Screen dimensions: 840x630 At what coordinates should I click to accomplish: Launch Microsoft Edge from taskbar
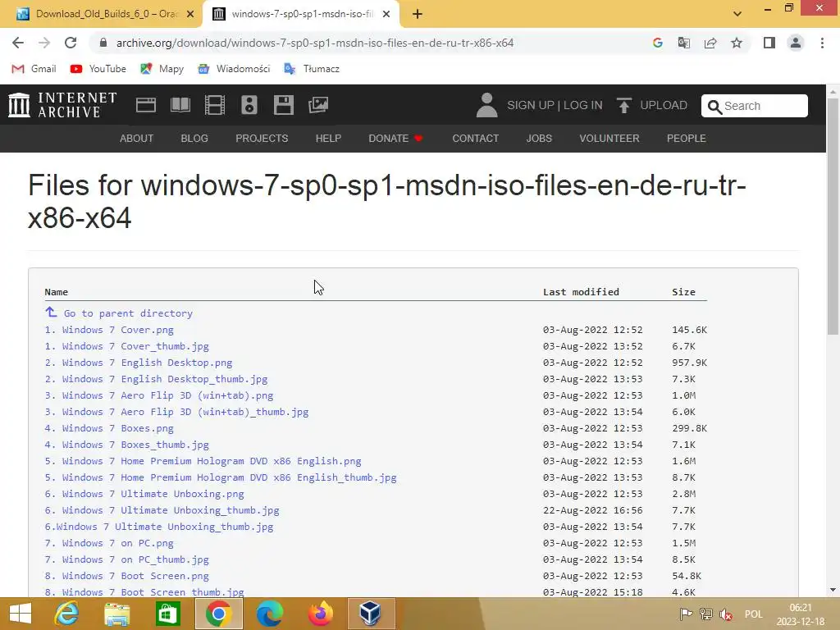click(269, 614)
